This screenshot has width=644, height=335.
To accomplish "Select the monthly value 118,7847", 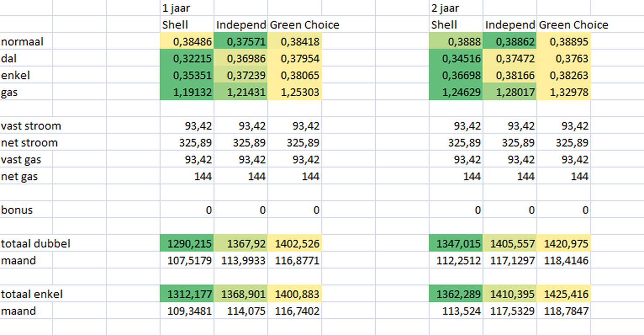I will tap(564, 311).
